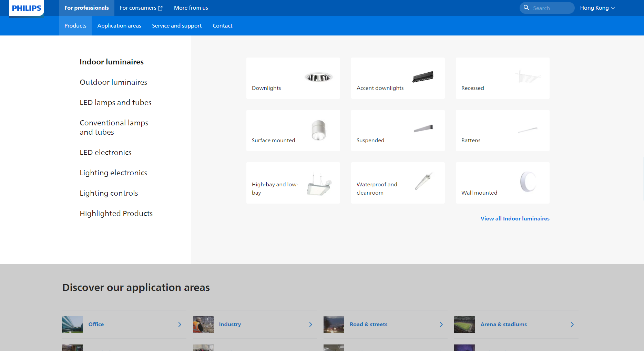This screenshot has height=351, width=644.
Task: Open the Downlights product image
Action: [318, 78]
